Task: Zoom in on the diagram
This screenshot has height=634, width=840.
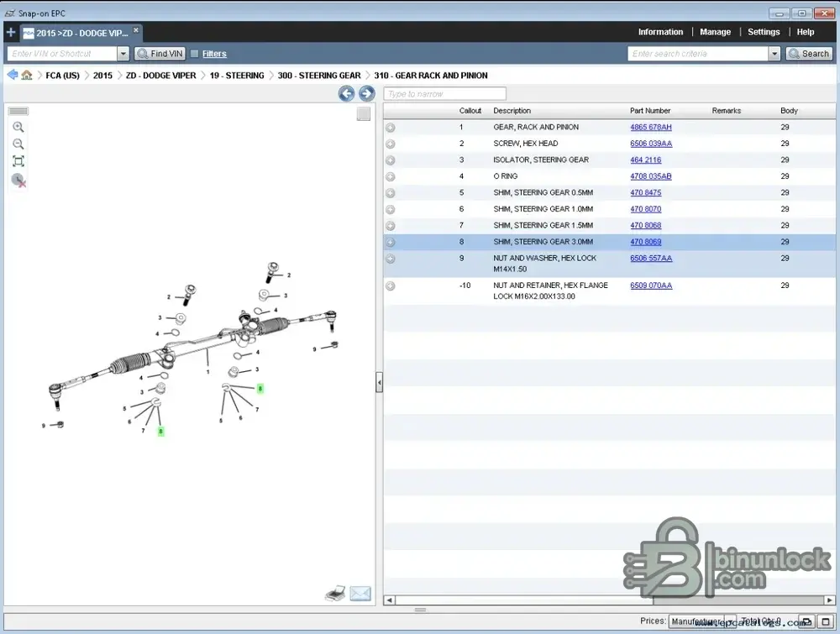Action: (18, 127)
